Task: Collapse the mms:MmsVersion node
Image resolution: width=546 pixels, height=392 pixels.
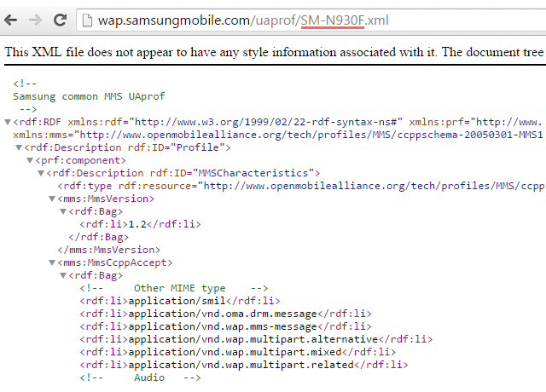Action: (52, 199)
